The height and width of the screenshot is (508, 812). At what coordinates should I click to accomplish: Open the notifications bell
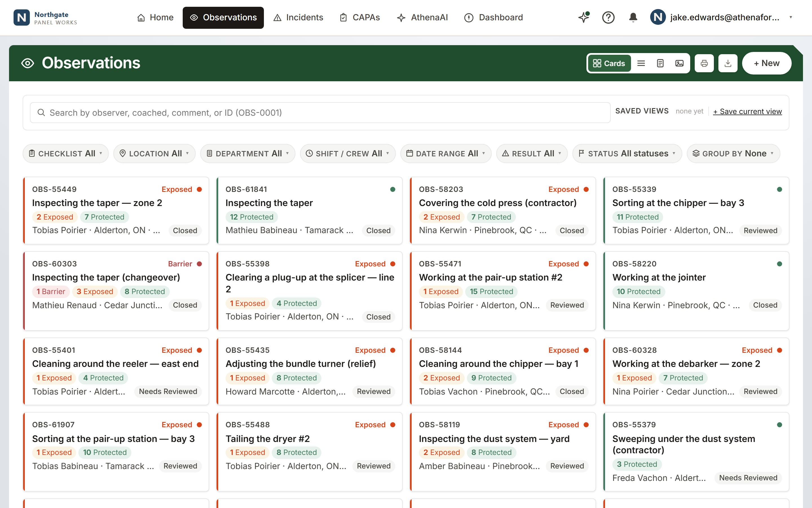click(633, 17)
